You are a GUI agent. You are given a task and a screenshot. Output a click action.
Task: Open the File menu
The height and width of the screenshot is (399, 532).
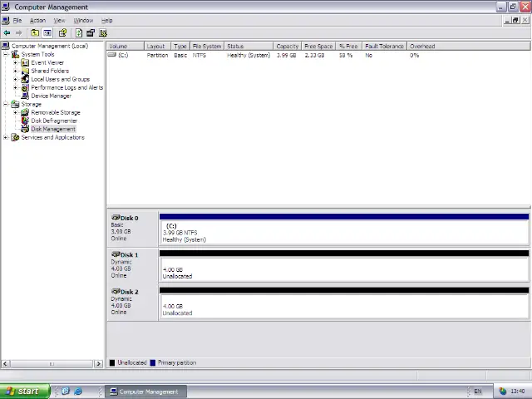17,20
